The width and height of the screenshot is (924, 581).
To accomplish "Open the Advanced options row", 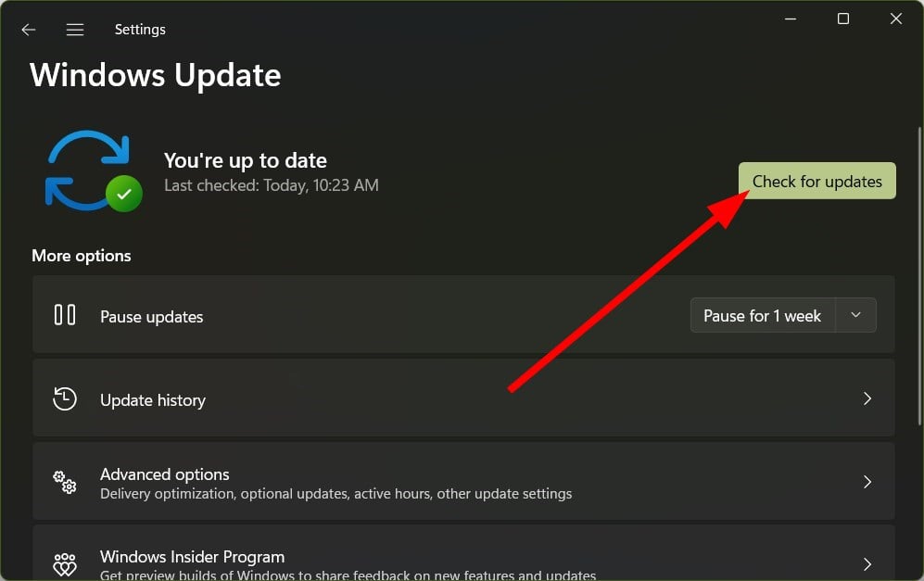I will pyautogui.click(x=463, y=482).
